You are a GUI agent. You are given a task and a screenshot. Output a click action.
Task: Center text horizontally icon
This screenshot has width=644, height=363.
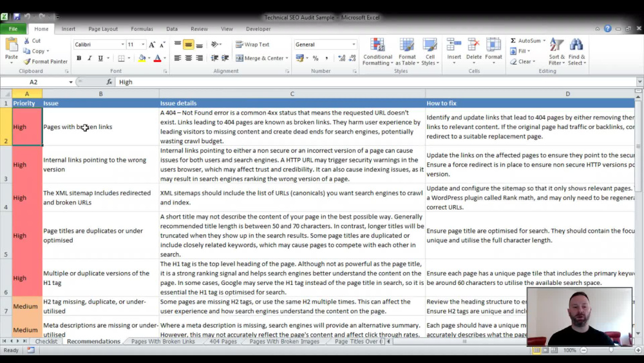(189, 59)
